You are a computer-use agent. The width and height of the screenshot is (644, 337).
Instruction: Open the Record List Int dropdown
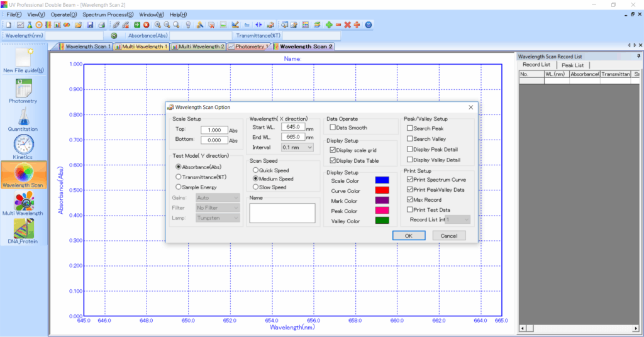click(x=457, y=219)
